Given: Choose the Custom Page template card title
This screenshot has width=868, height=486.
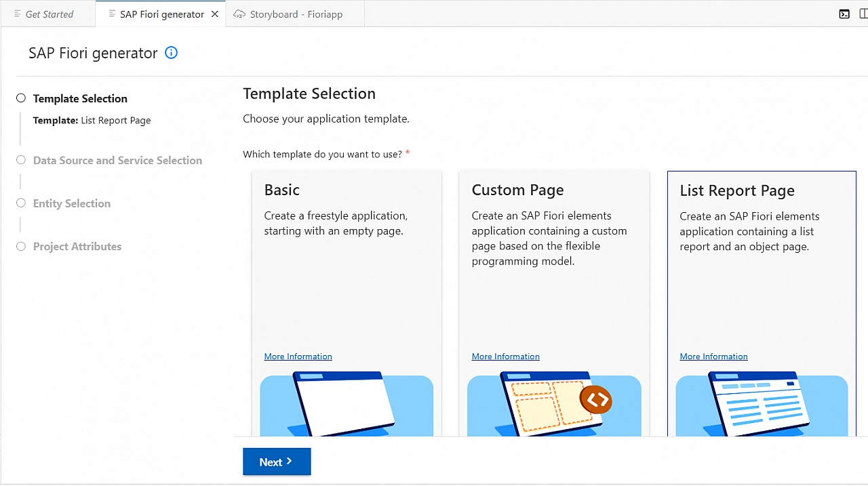Looking at the screenshot, I should [x=517, y=190].
